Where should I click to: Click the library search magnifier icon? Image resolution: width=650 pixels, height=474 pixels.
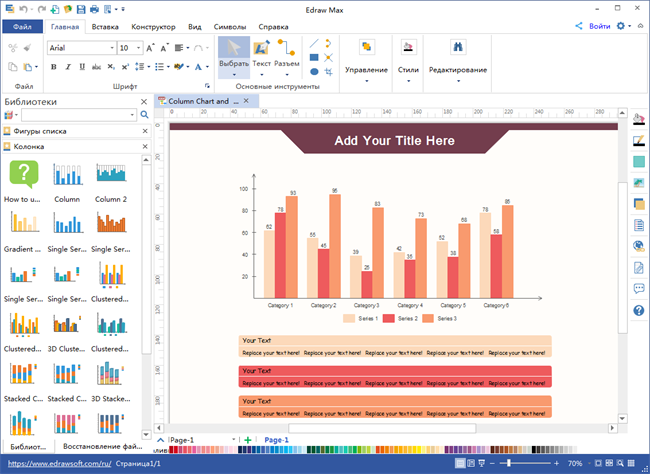pyautogui.click(x=144, y=115)
